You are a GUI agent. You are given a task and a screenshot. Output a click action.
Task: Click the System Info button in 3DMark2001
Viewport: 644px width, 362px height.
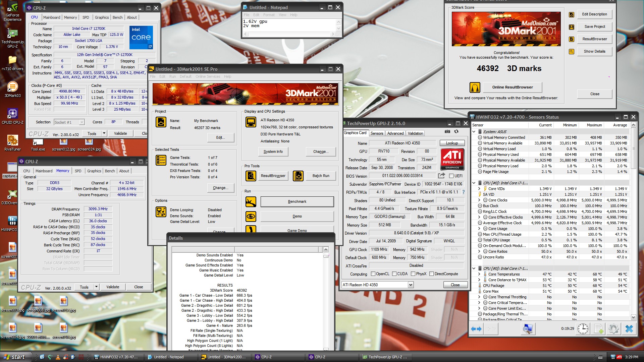(273, 152)
